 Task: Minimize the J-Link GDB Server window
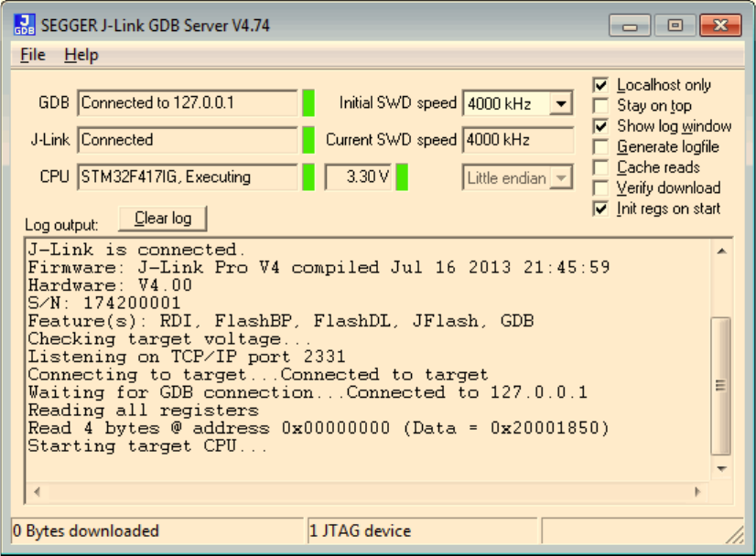click(630, 26)
